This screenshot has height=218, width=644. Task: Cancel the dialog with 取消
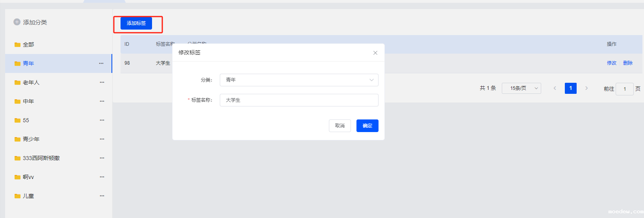[340, 126]
